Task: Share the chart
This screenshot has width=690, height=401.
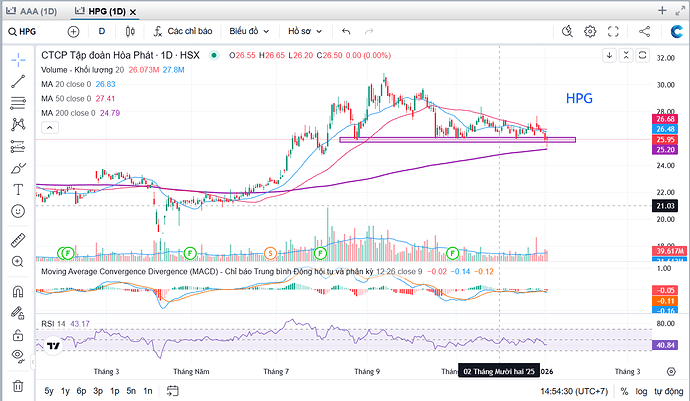Action: (644, 31)
